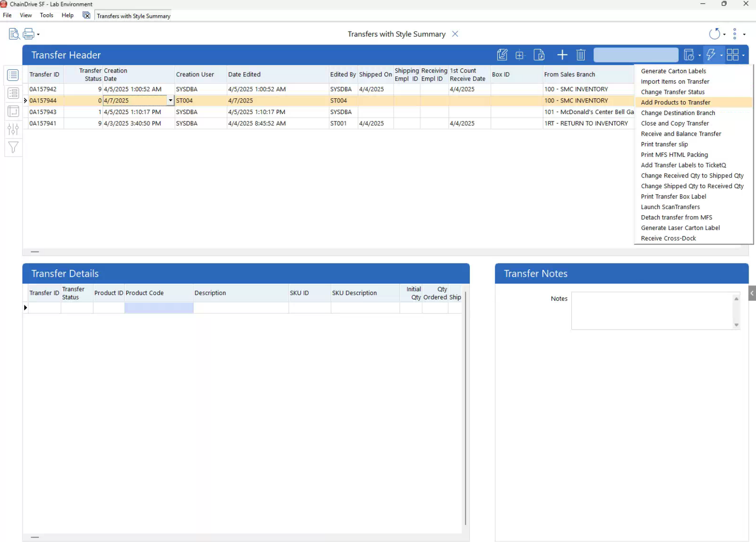Image resolution: width=756 pixels, height=542 pixels.
Task: Select Add Products to Transfer
Action: tap(675, 103)
